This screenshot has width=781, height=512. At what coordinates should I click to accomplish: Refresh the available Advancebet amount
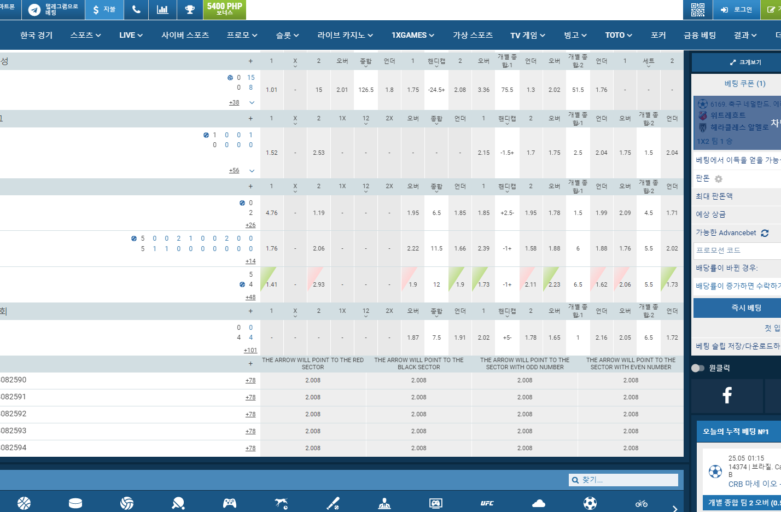click(x=765, y=233)
